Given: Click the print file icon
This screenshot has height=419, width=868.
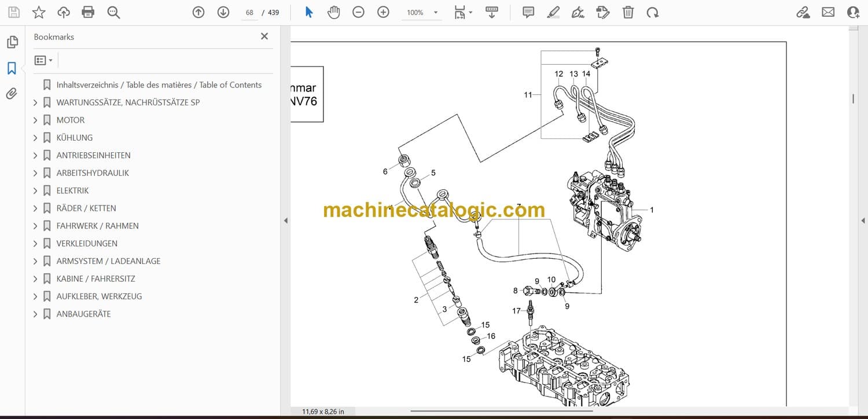Looking at the screenshot, I should click(88, 12).
